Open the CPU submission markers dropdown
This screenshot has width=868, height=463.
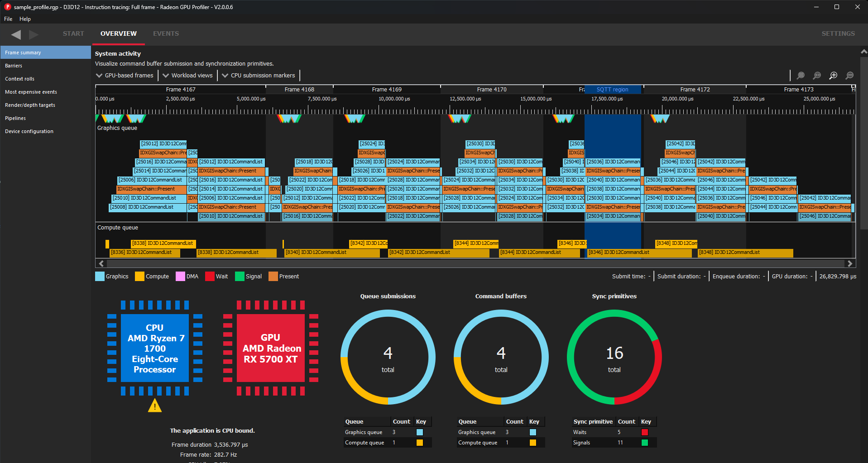click(x=258, y=76)
